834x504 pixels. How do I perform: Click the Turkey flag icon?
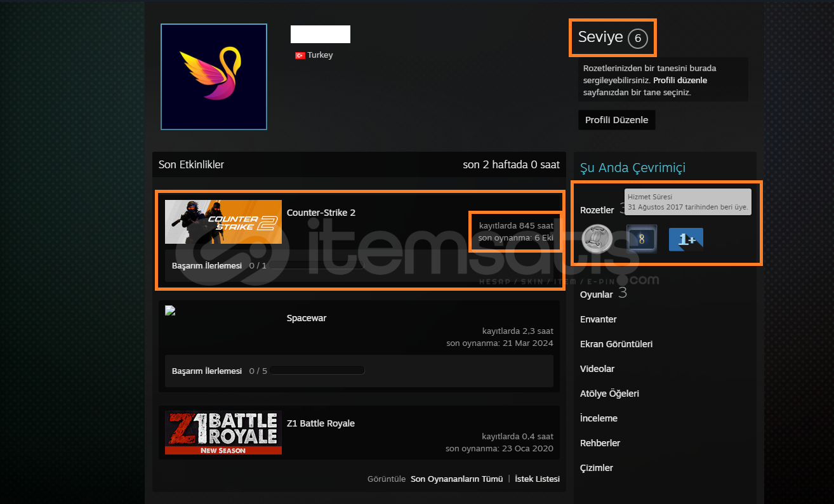click(x=300, y=55)
